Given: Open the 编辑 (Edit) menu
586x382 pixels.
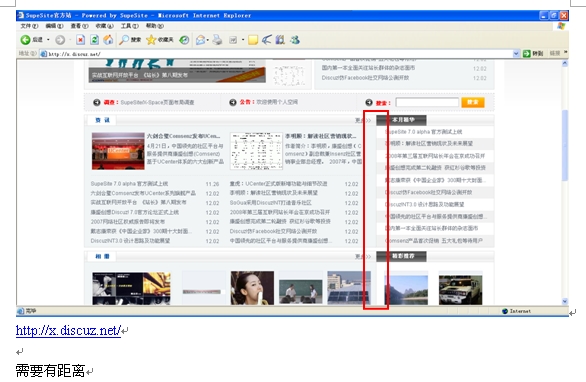Looking at the screenshot, I should coord(55,26).
